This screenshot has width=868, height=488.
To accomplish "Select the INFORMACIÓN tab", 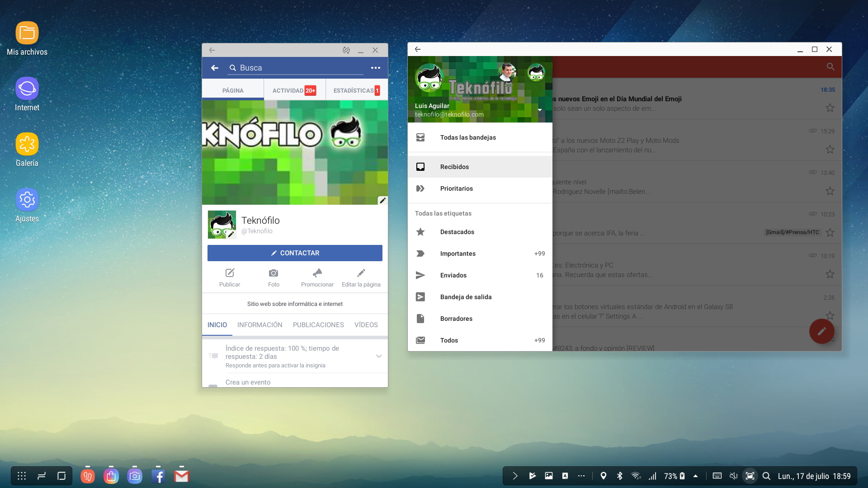I will tap(259, 325).
